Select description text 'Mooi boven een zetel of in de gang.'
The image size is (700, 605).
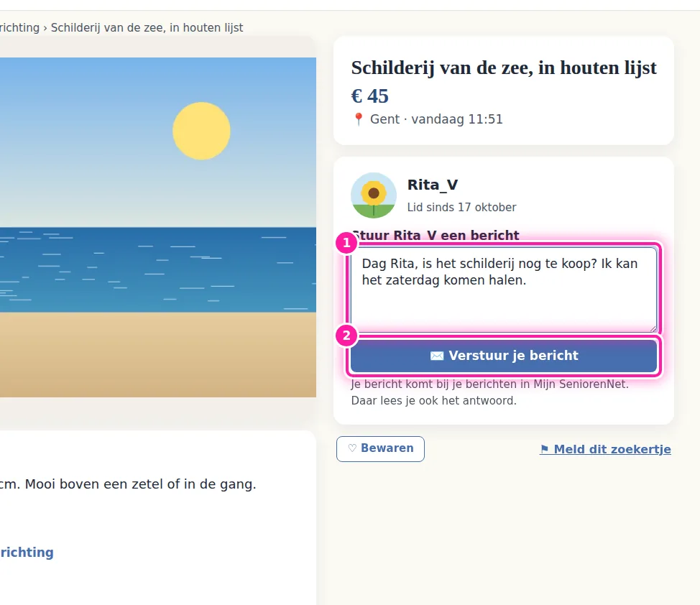[x=141, y=484]
